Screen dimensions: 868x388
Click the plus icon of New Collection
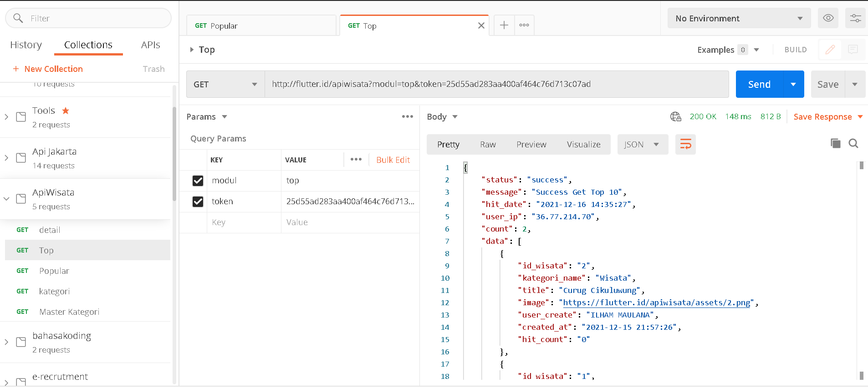coord(16,69)
